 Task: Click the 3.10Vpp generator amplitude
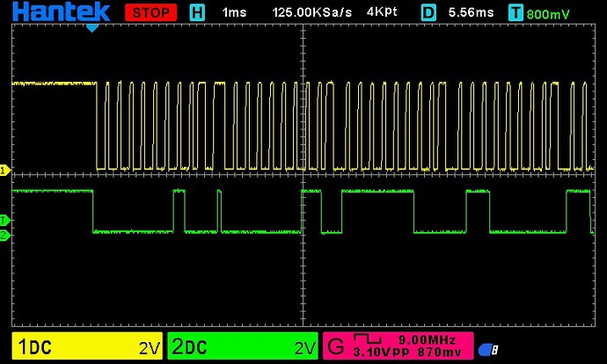click(381, 353)
